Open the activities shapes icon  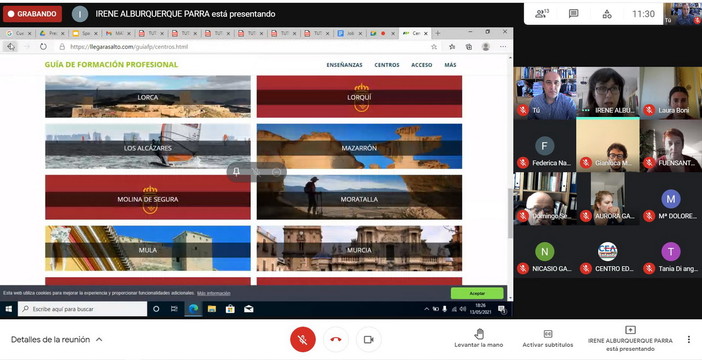point(607,14)
